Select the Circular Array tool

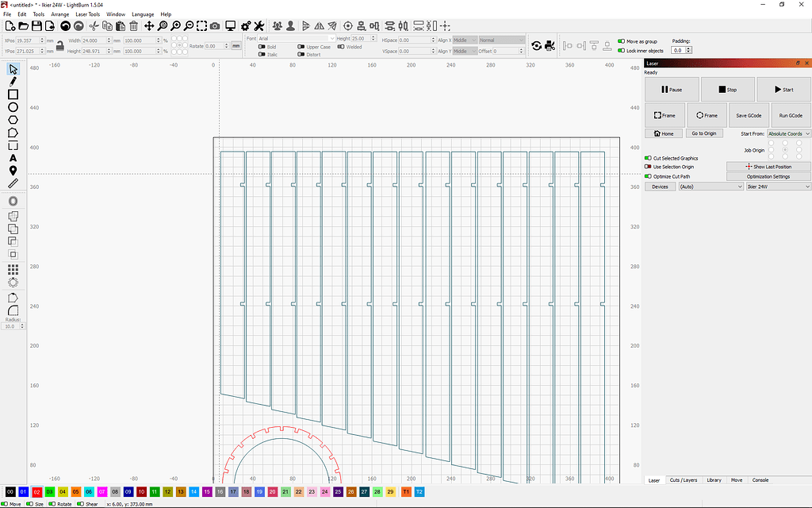pyautogui.click(x=12, y=281)
